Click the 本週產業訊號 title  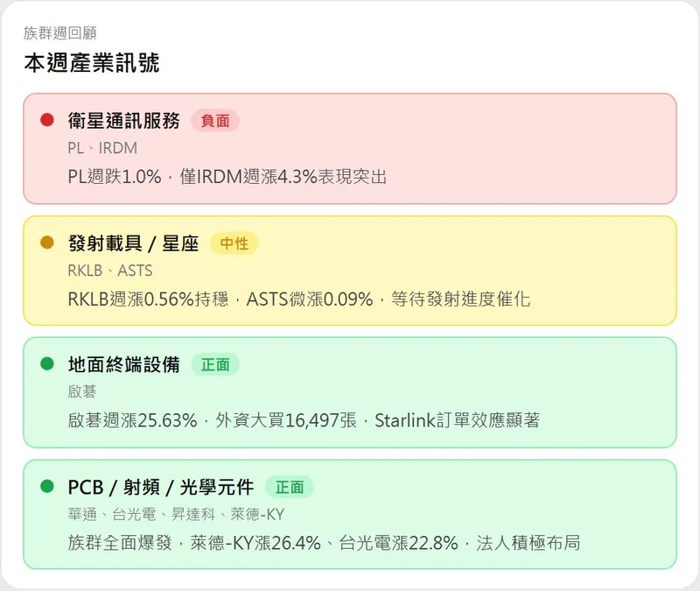pos(92,63)
